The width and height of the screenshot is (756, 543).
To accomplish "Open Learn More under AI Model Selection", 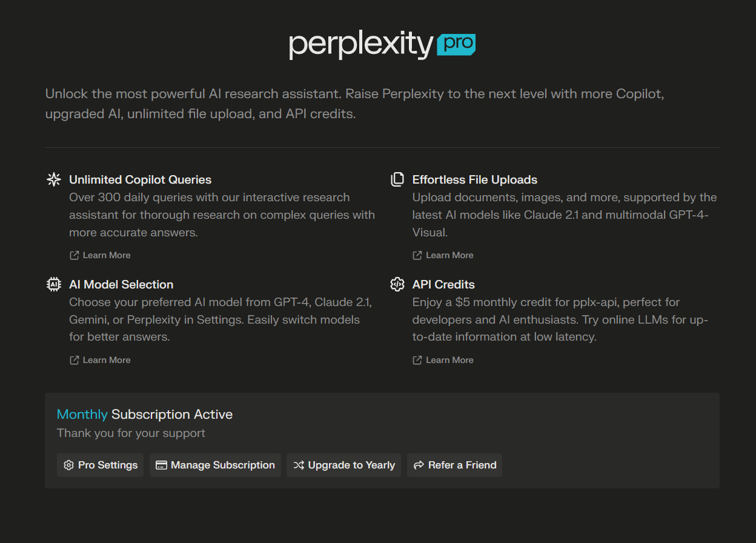I will click(x=107, y=359).
